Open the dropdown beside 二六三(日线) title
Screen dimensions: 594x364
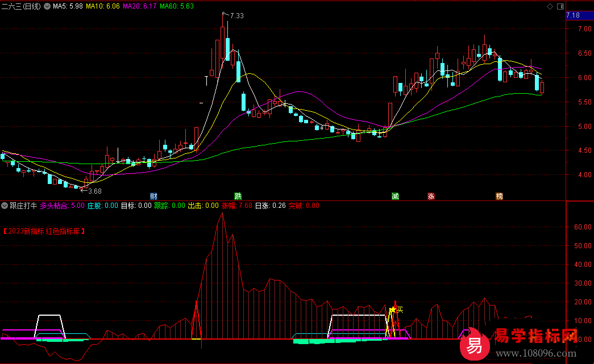47,6
